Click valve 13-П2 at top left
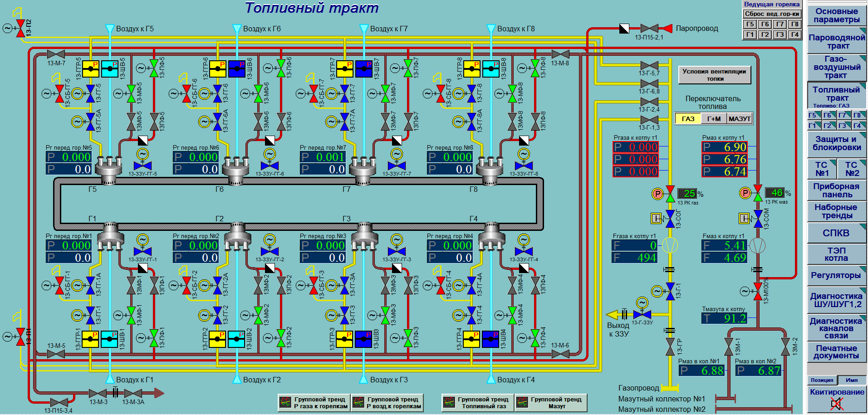This screenshot has width=868, height=415. [x=20, y=28]
